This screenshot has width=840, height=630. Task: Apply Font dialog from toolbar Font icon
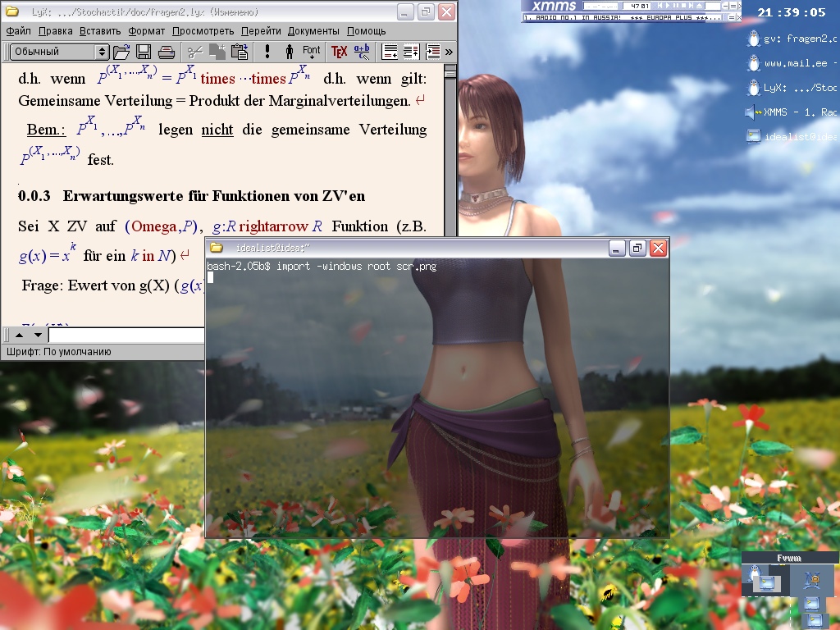(312, 52)
